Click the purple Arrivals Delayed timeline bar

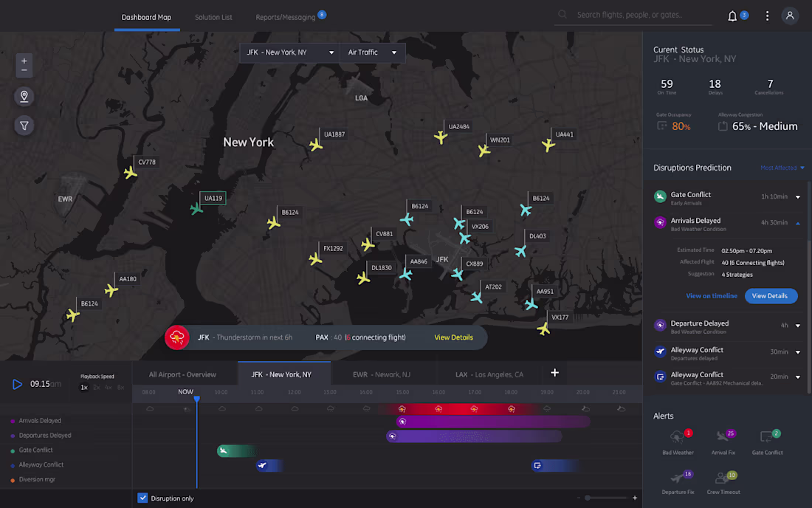pos(493,422)
